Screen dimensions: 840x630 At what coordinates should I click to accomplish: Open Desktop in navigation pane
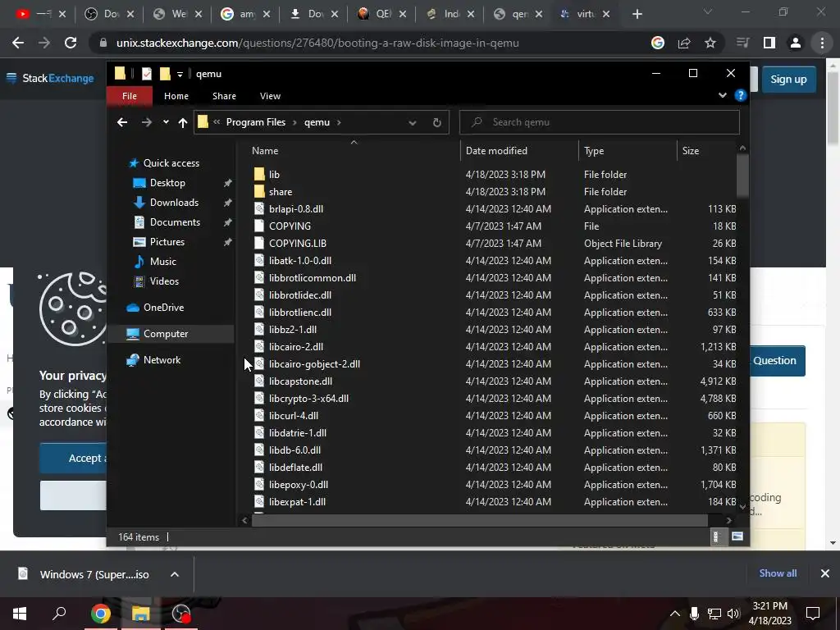(x=167, y=183)
